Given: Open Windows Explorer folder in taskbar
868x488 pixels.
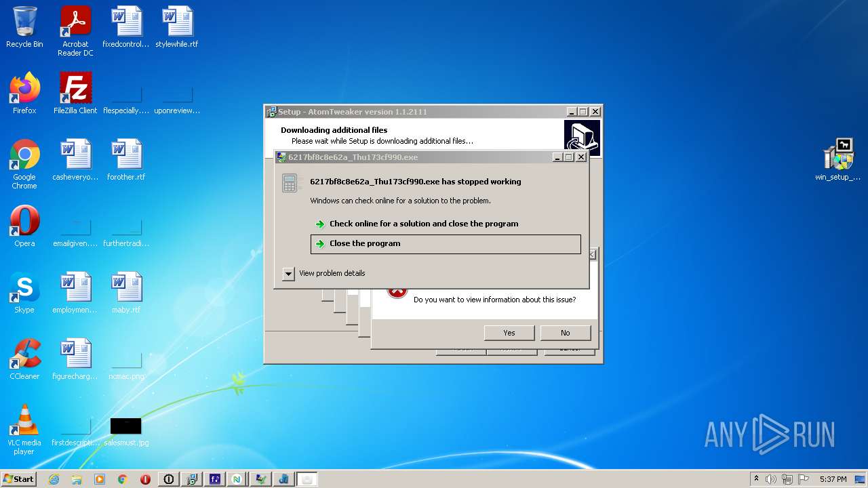Looking at the screenshot, I should tap(77, 479).
